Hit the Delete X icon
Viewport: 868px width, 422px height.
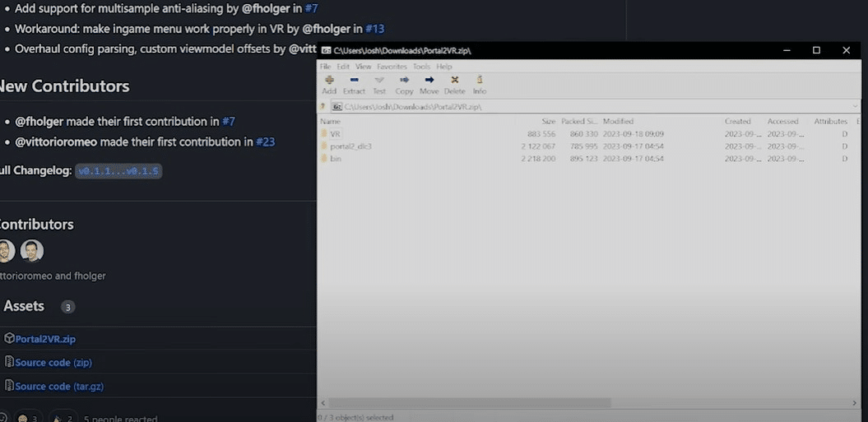pos(454,81)
